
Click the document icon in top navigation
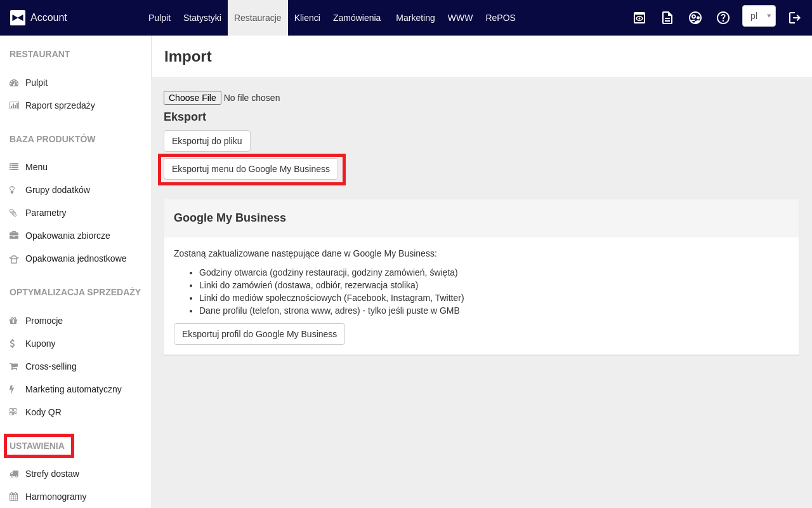click(x=667, y=18)
